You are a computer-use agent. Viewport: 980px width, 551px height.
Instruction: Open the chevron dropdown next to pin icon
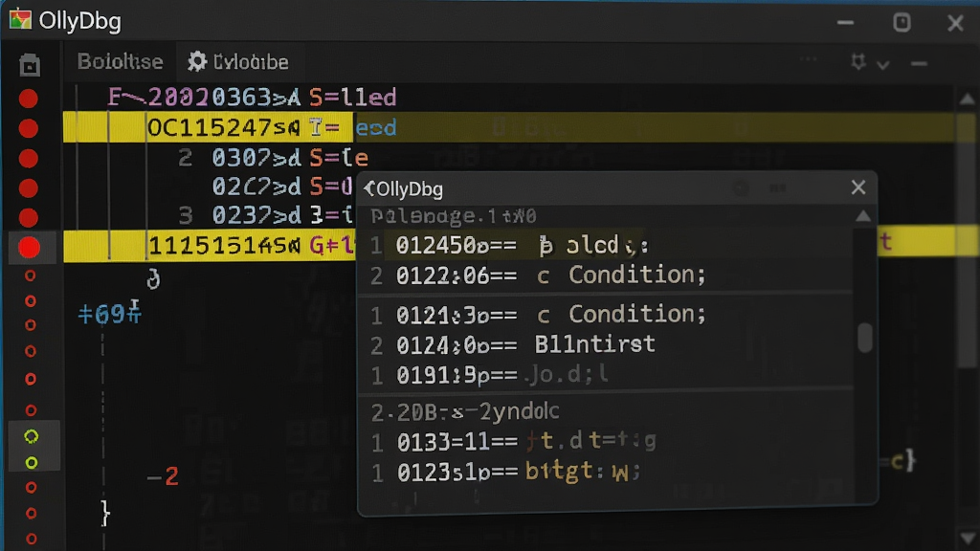882,65
